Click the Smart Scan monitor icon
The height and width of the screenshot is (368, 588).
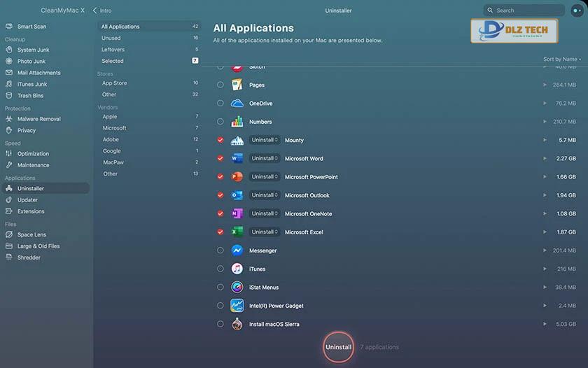(x=9, y=27)
